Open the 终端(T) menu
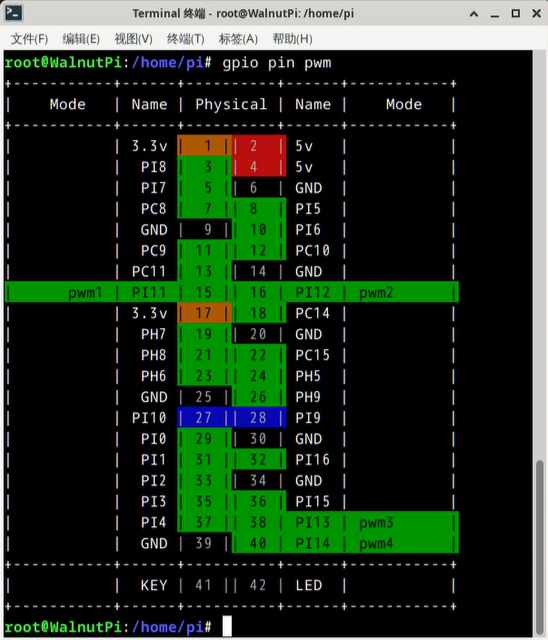 (x=185, y=39)
